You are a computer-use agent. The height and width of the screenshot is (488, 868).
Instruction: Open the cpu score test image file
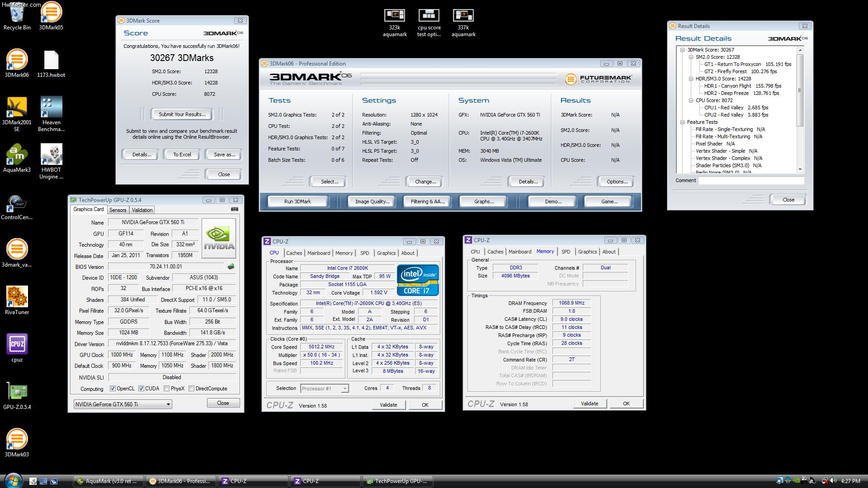429,23
